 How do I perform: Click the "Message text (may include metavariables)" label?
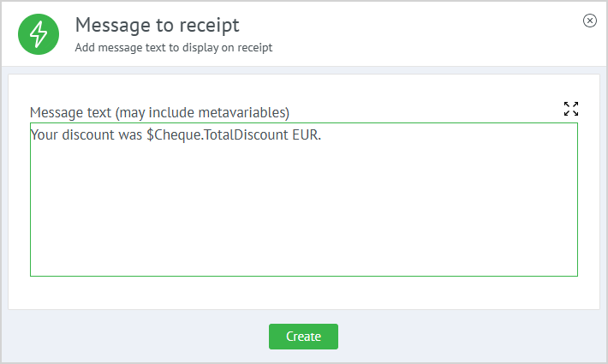click(x=159, y=112)
